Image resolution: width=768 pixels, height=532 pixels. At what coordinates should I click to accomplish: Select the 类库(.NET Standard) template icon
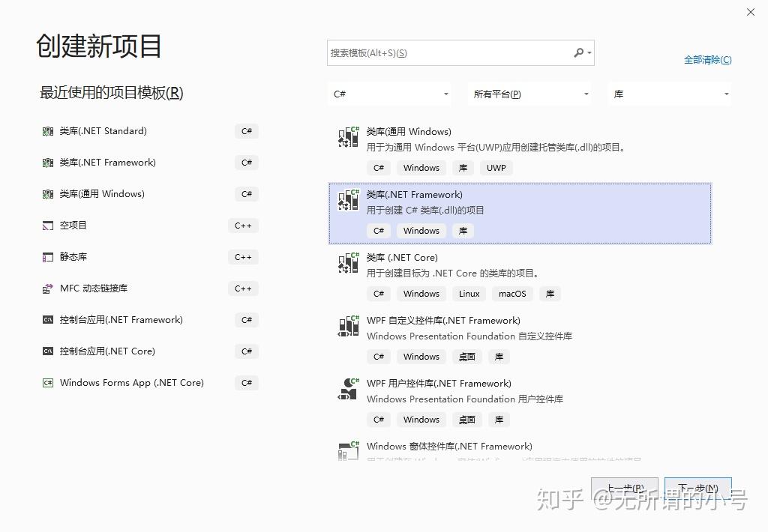(46, 130)
